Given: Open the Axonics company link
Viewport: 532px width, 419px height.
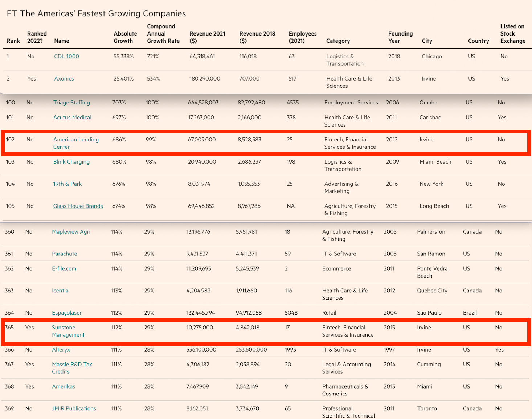Looking at the screenshot, I should click(x=64, y=78).
